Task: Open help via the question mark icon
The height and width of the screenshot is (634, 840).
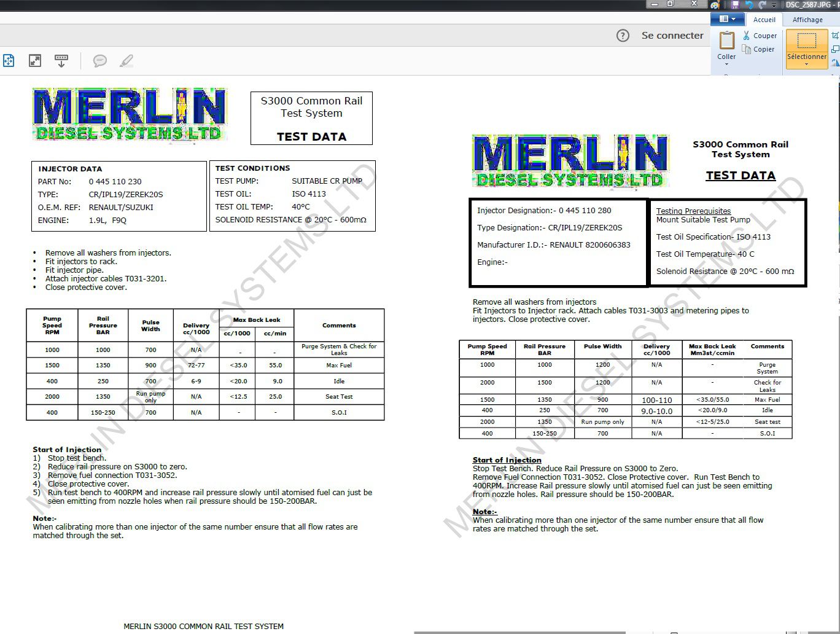Action: pyautogui.click(x=623, y=36)
